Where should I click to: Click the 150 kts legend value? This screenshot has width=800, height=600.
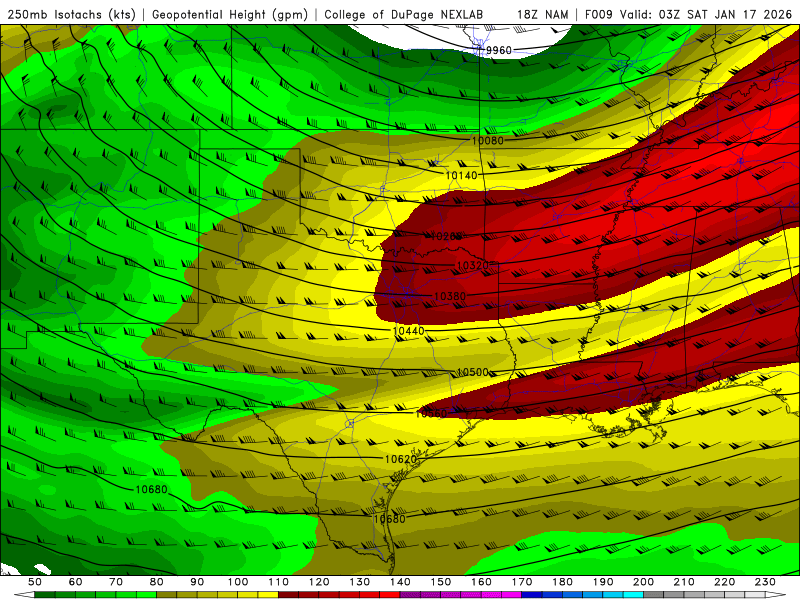pyautogui.click(x=440, y=582)
